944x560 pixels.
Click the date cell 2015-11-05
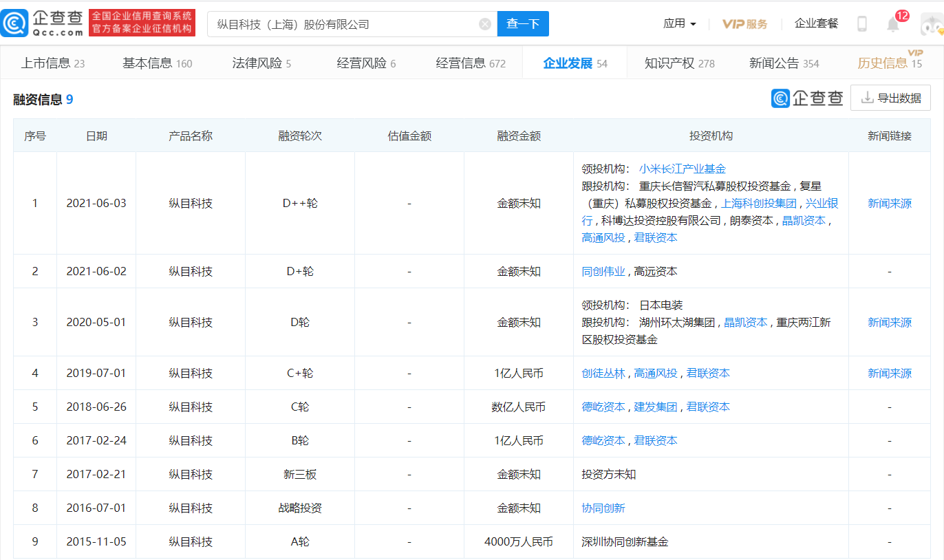(x=96, y=541)
